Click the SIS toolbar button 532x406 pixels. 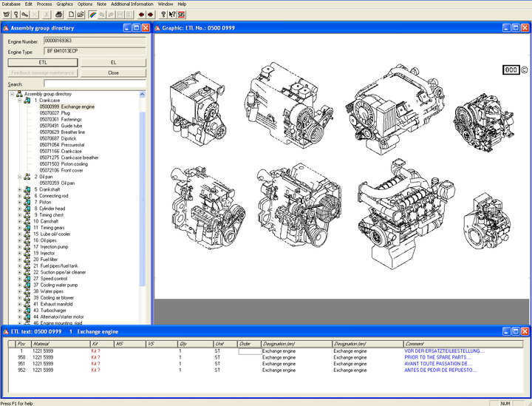pos(182,14)
